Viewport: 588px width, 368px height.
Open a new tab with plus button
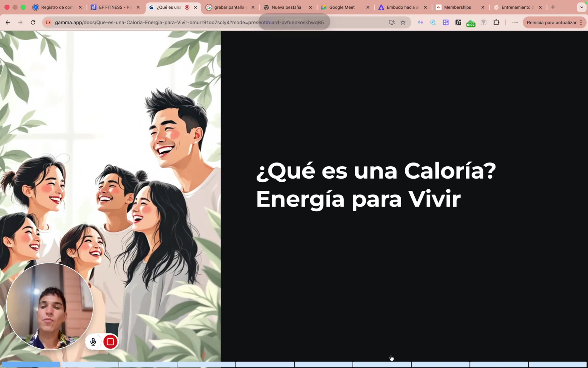point(553,7)
